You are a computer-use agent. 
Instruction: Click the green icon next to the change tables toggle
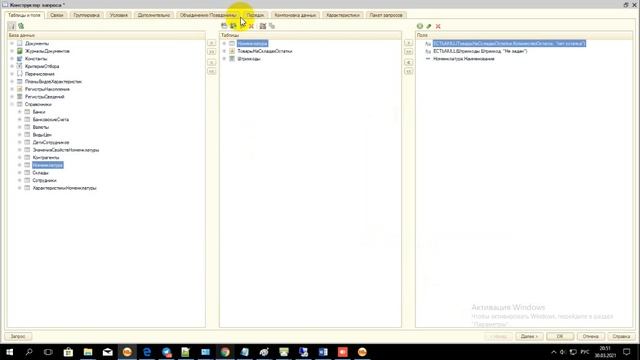(21, 26)
